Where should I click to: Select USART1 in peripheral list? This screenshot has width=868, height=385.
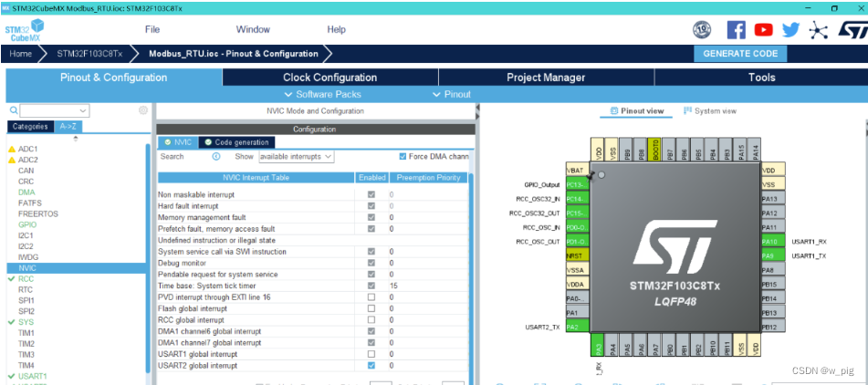click(x=33, y=376)
